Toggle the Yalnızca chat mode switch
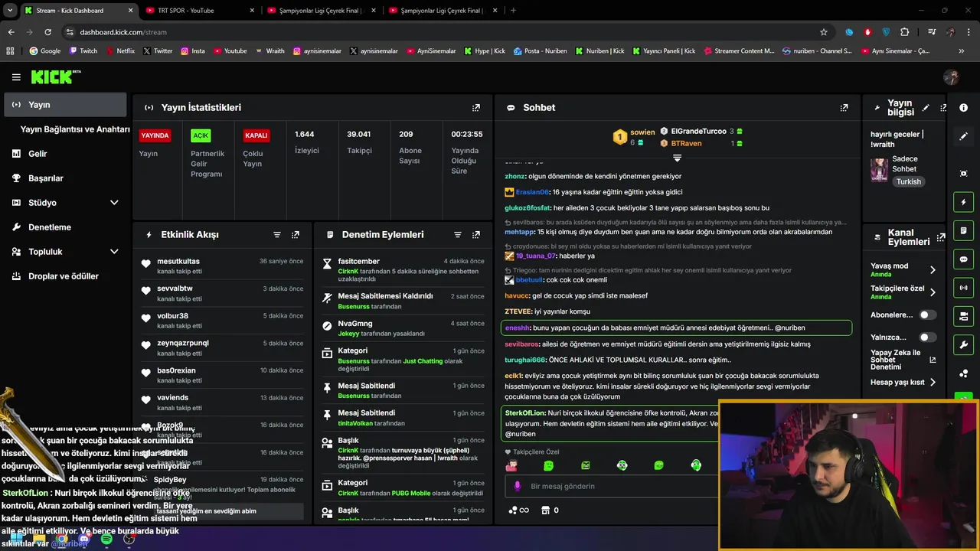The height and width of the screenshot is (551, 980). pos(927,337)
